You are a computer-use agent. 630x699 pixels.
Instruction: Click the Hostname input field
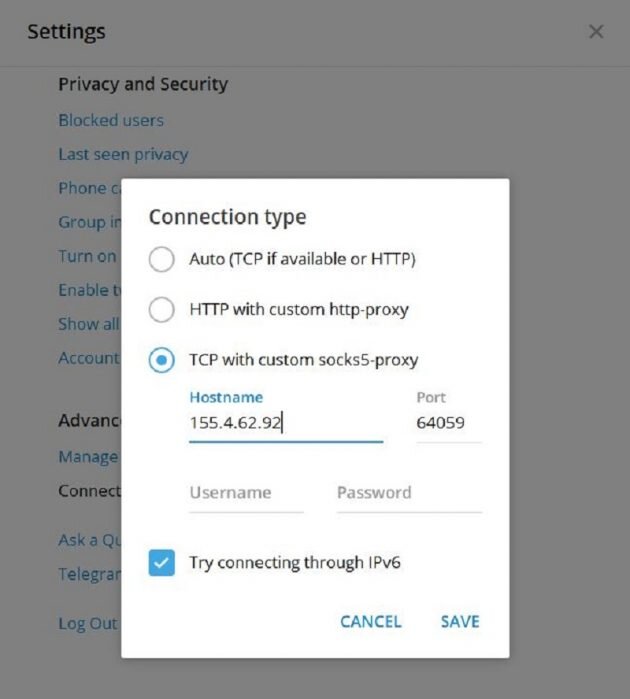point(286,423)
